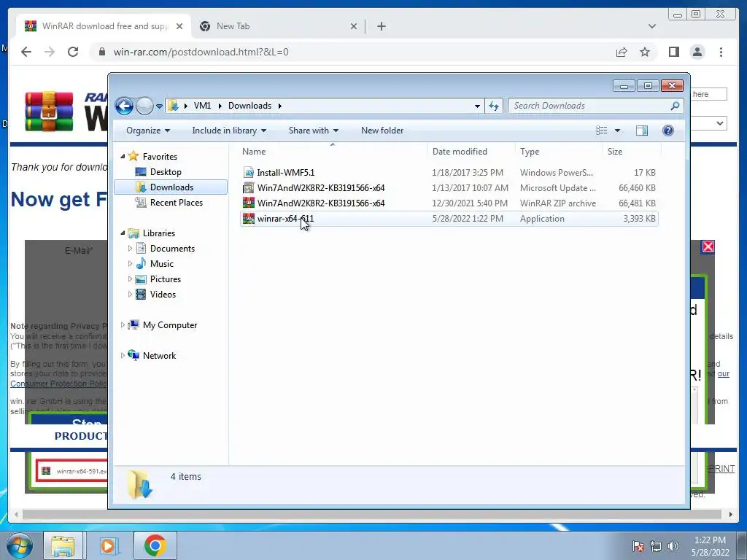Click the Music library icon

pos(141,263)
